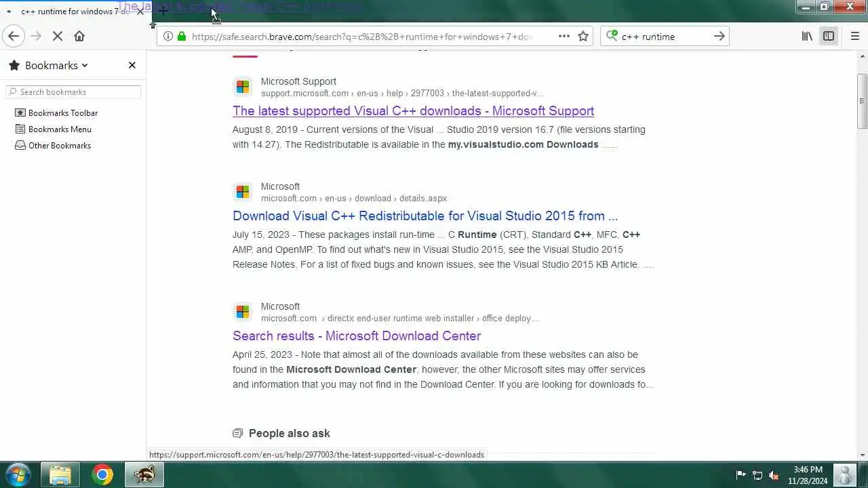
Task: Submit search with the arrow button
Action: (x=719, y=37)
